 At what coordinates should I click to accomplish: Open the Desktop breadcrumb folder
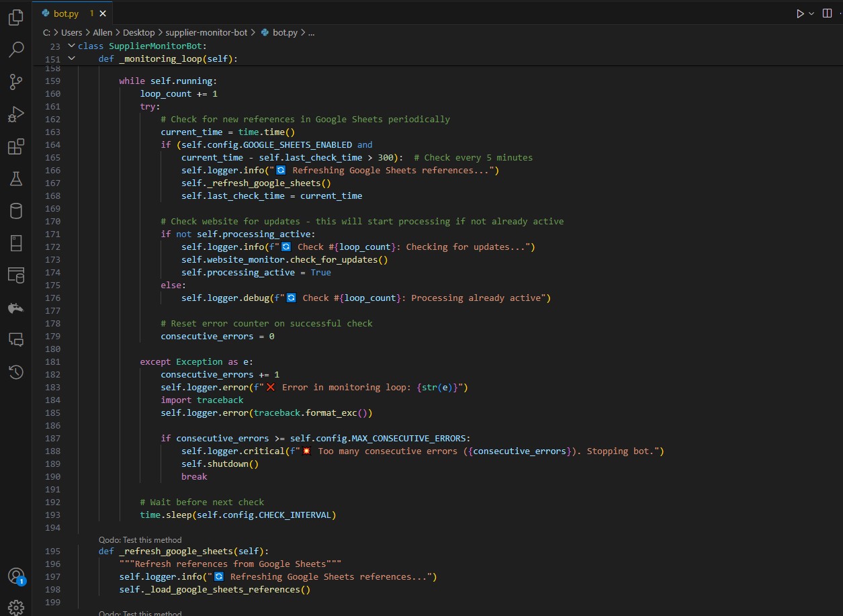click(x=139, y=32)
